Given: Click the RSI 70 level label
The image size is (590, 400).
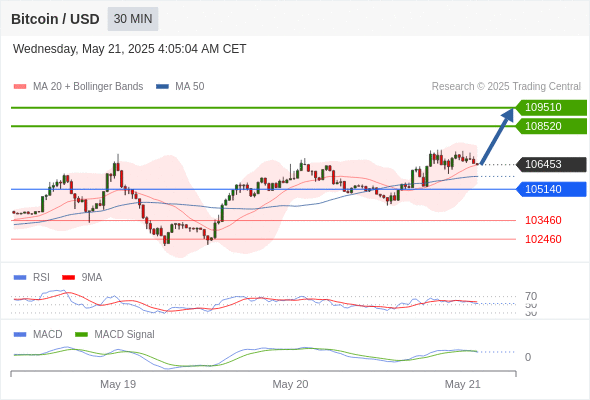Looking at the screenshot, I should click(531, 296).
